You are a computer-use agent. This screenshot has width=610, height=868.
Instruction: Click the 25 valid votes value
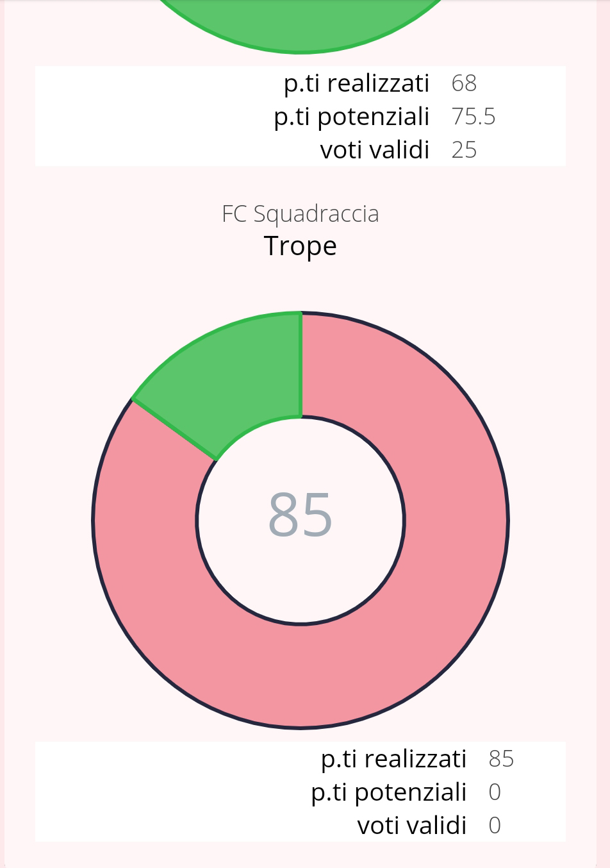tap(464, 150)
